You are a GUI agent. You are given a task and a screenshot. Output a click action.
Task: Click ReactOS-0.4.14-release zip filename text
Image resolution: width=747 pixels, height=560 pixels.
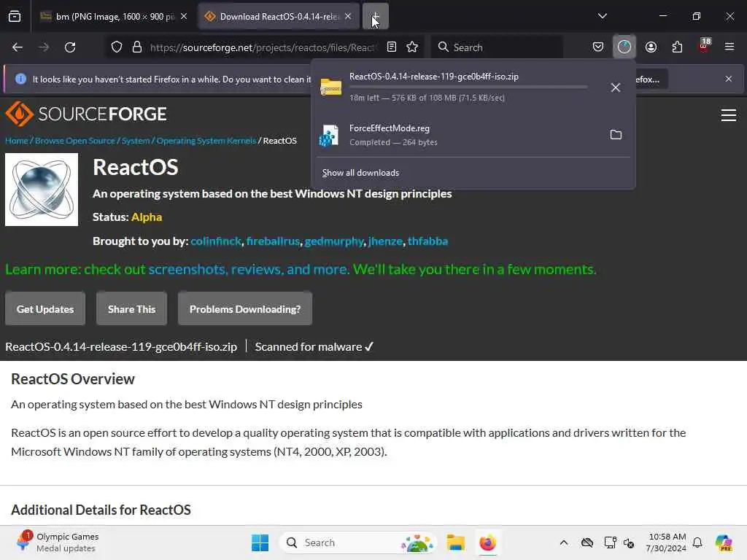pos(121,346)
